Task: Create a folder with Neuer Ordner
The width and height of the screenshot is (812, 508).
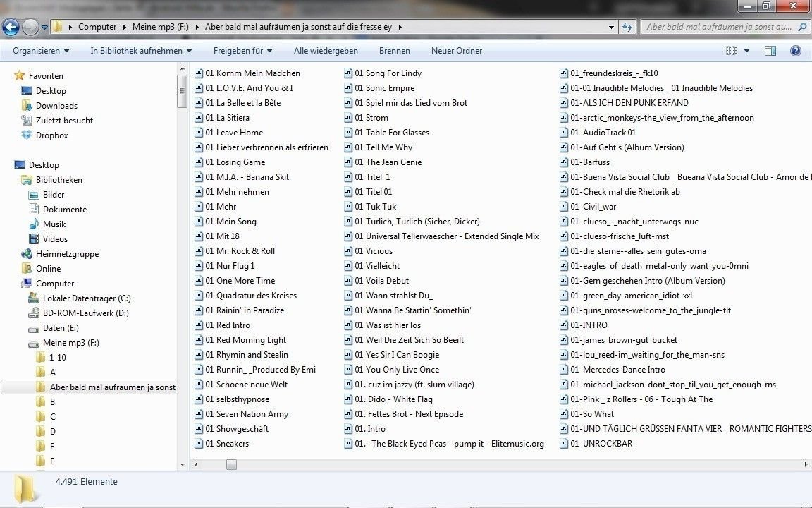Action: pyautogui.click(x=456, y=51)
